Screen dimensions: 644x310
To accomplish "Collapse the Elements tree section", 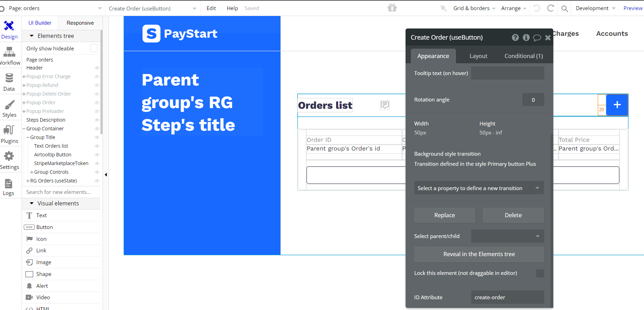I will pyautogui.click(x=32, y=36).
